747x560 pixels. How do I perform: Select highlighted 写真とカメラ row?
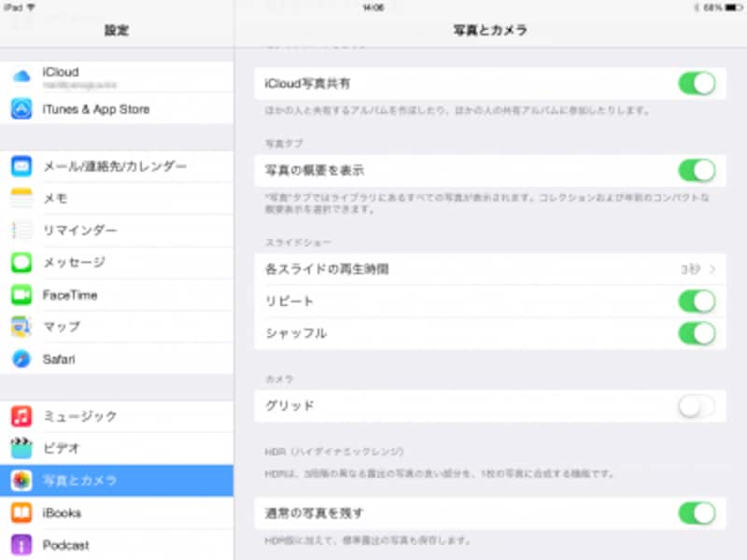(117, 481)
